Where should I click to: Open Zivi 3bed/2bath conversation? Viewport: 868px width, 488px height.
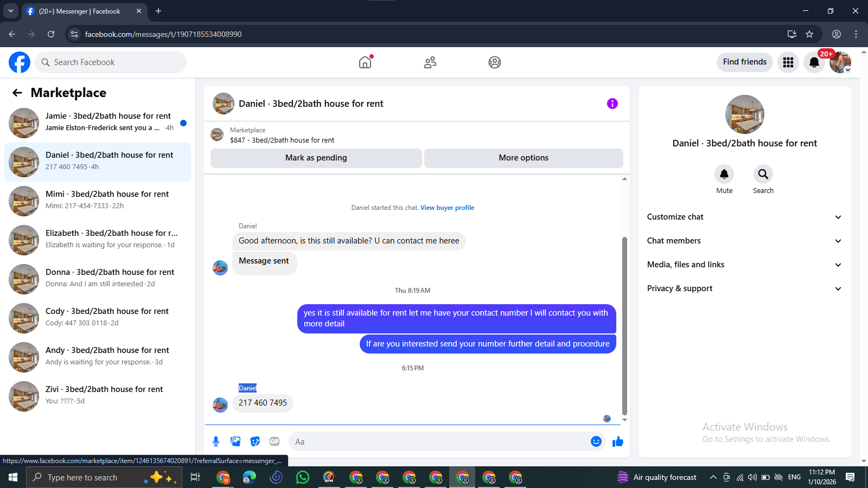coord(98,396)
